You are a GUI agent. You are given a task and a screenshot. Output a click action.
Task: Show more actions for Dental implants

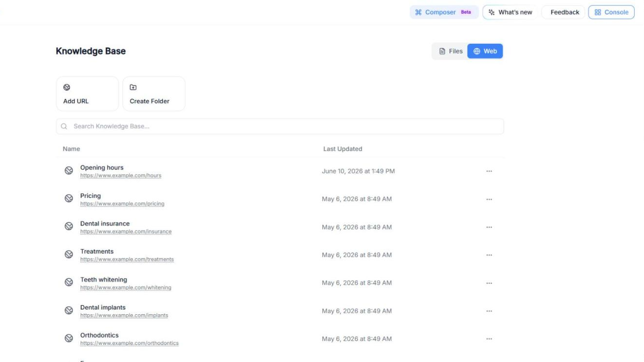pyautogui.click(x=489, y=311)
